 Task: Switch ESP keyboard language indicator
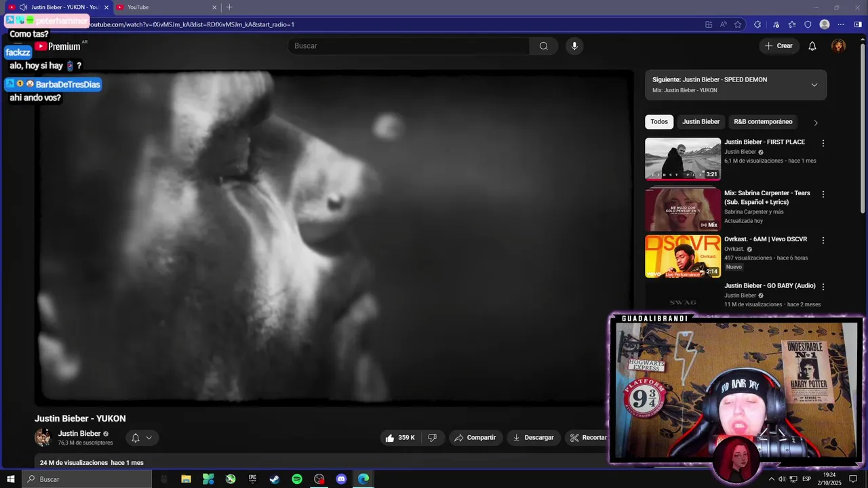click(x=807, y=479)
